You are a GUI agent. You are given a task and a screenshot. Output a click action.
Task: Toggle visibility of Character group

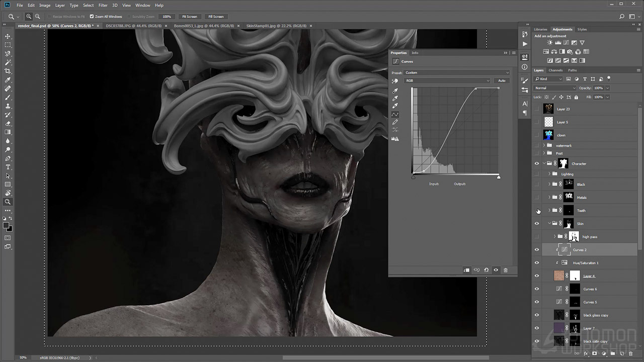tap(537, 163)
